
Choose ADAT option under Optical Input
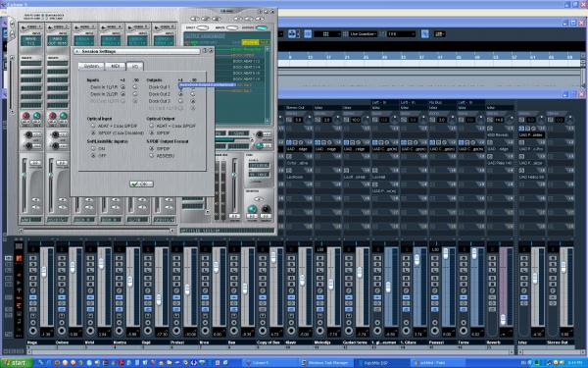(x=93, y=126)
